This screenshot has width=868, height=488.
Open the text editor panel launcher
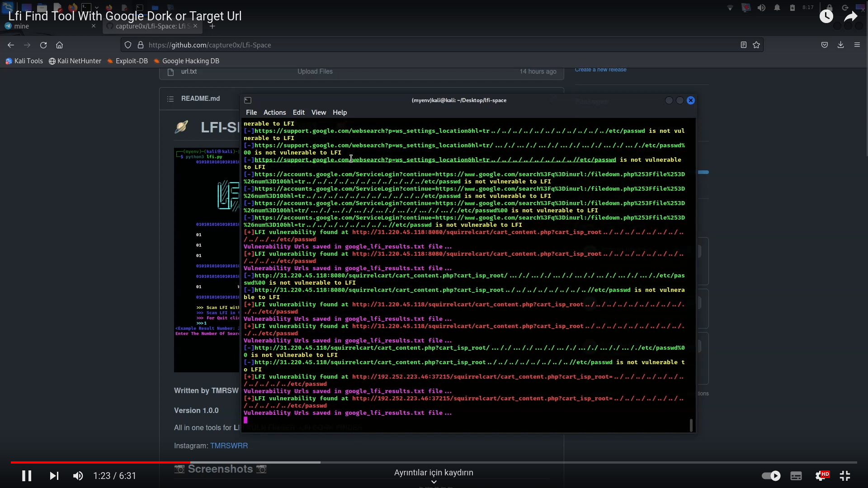point(57,7)
